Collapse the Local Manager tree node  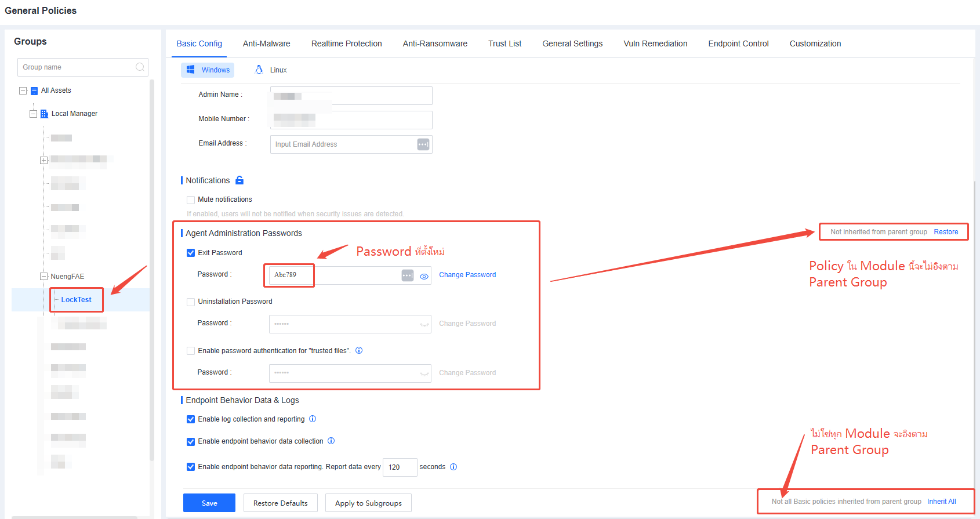pos(34,114)
